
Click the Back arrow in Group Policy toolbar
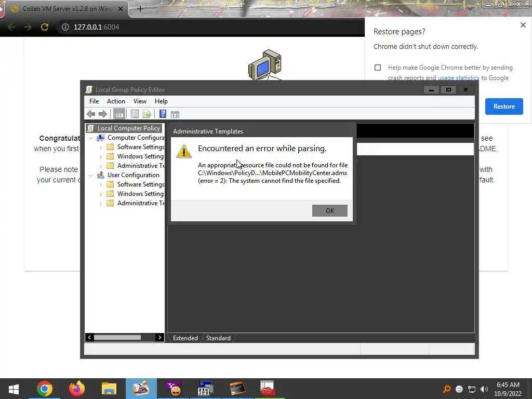[91, 114]
